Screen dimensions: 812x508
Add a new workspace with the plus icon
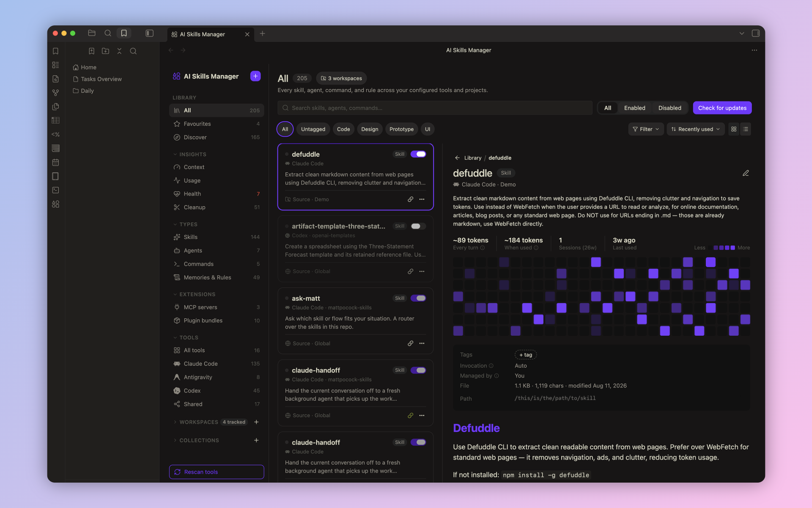pos(256,422)
